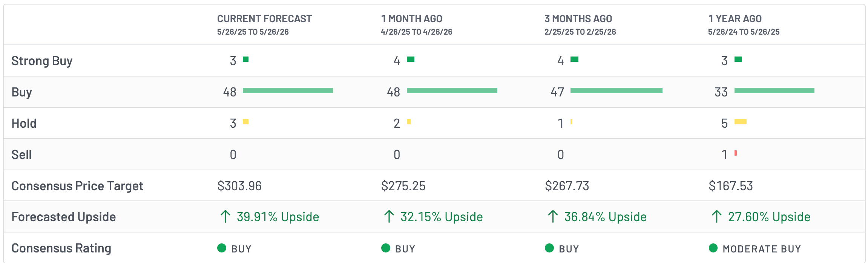Click the Current Forecast column header

click(x=264, y=18)
